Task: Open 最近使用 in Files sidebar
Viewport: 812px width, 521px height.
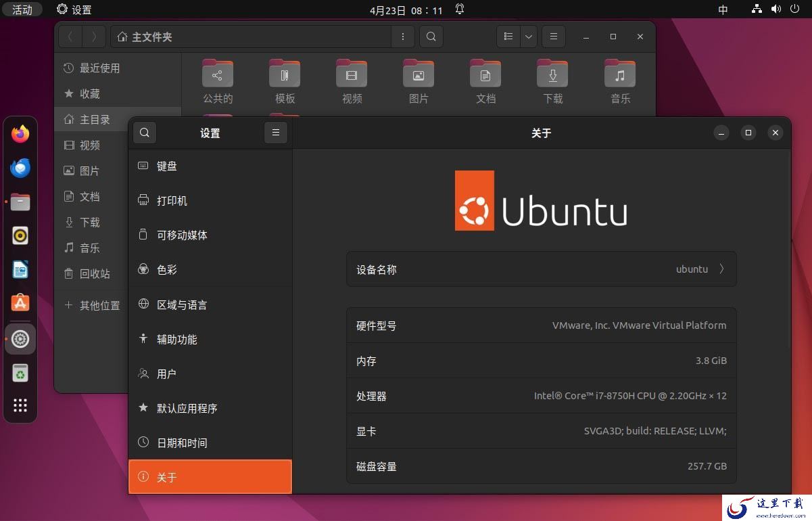Action: pos(118,68)
